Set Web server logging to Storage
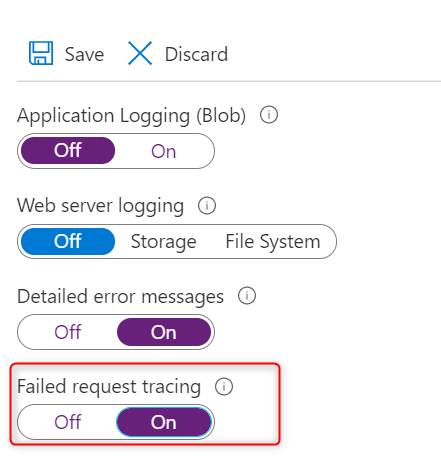 point(163,241)
